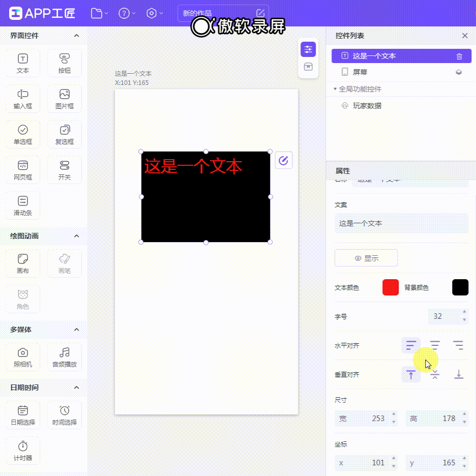
Task: Set horizontal alignment to center
Action: [x=435, y=345]
